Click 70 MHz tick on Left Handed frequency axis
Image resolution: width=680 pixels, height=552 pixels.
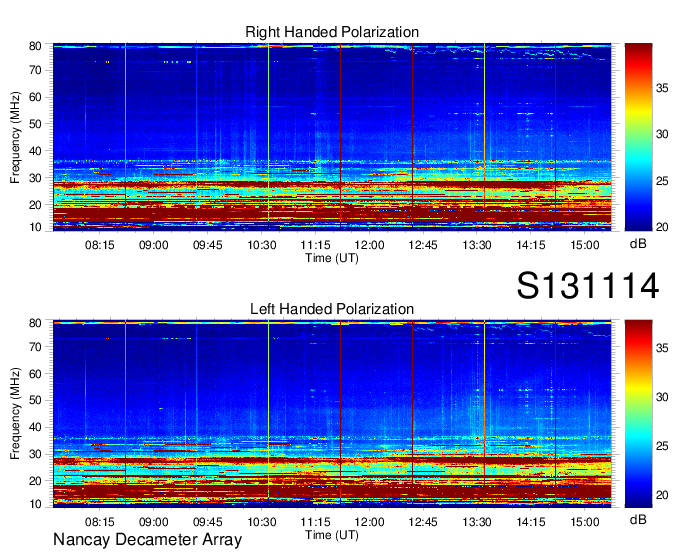tap(35, 346)
